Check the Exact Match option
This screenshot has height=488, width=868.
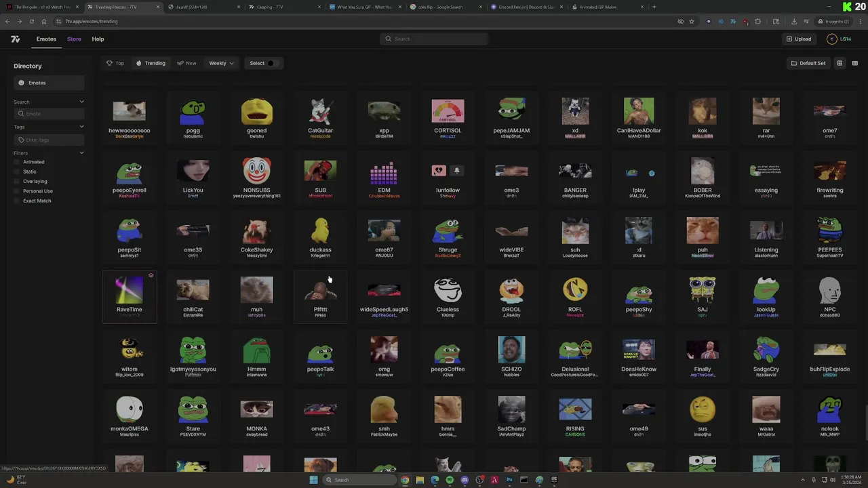[x=18, y=201]
